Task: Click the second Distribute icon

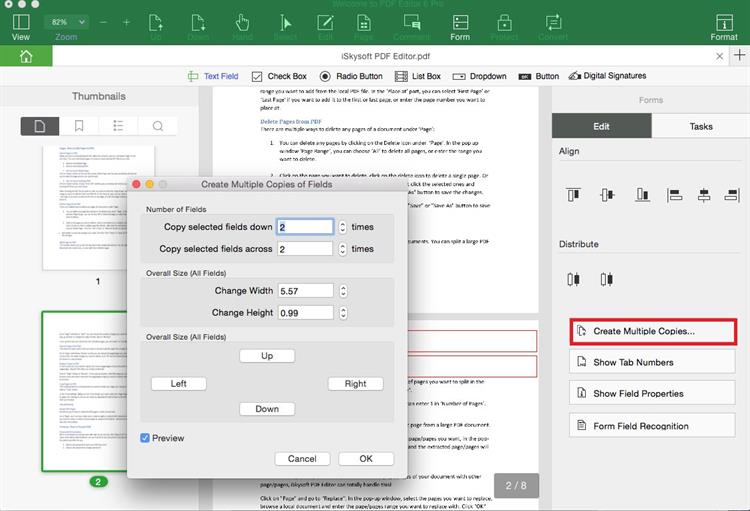Action: [x=607, y=279]
